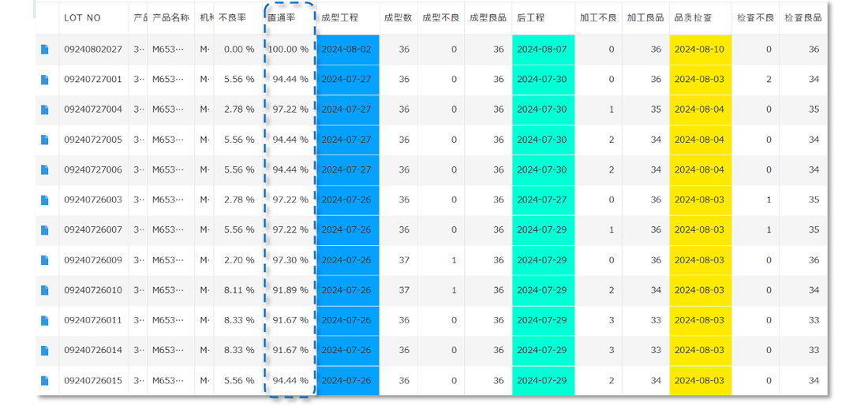868x406 pixels.
Task: Open document icon for lot 09240727005
Action: (x=45, y=140)
